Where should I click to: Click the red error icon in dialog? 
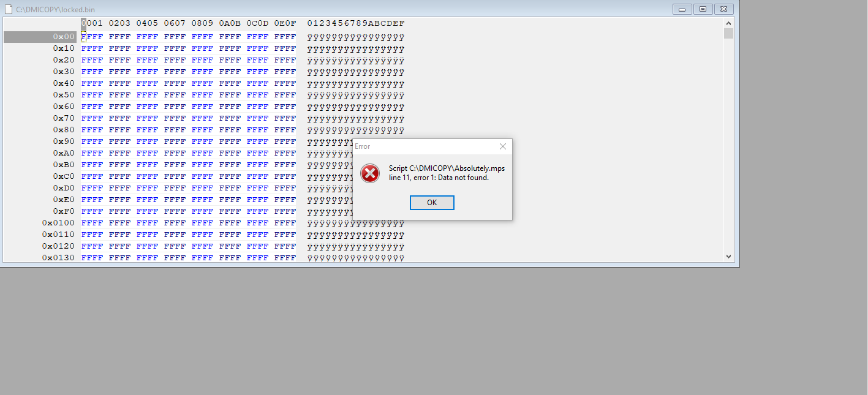[370, 173]
